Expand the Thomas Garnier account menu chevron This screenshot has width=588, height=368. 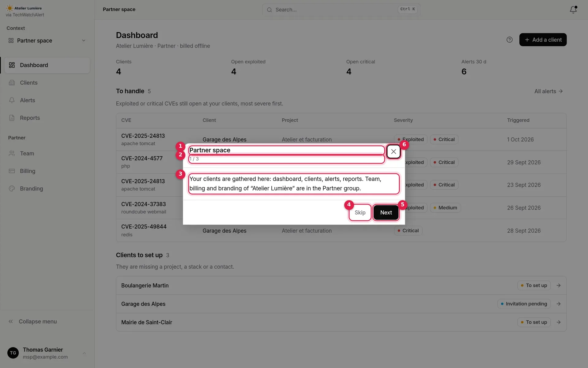[84, 353]
